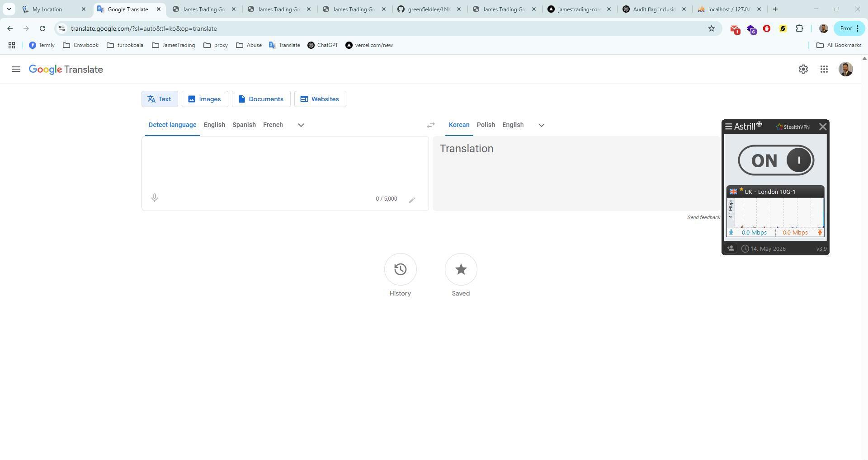The width and height of the screenshot is (868, 460).
Task: Expand more source languages chevron
Action: (301, 125)
